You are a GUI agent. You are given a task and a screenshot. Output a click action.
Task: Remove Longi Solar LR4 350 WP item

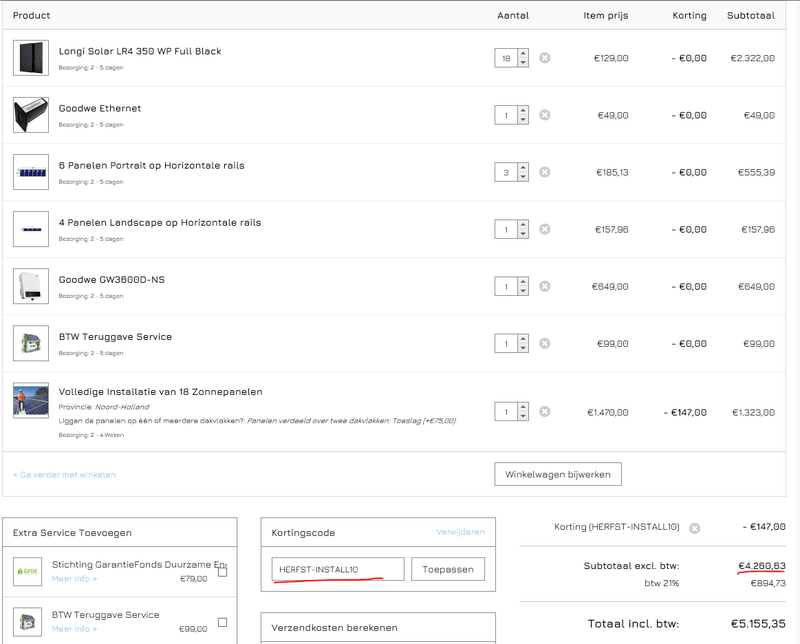[x=544, y=58]
